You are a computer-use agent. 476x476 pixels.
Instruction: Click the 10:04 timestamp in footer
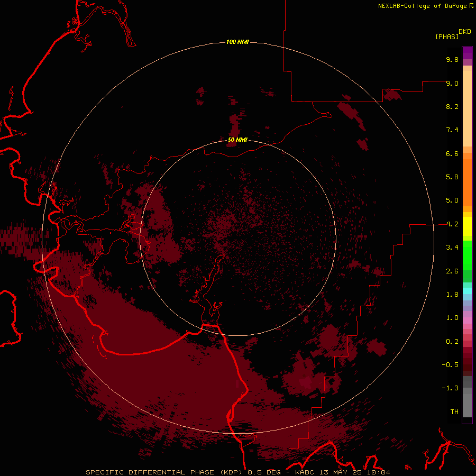pyautogui.click(x=378, y=472)
